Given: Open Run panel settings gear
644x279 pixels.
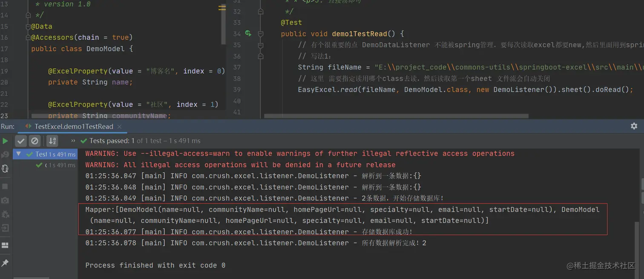Looking at the screenshot, I should tap(634, 126).
